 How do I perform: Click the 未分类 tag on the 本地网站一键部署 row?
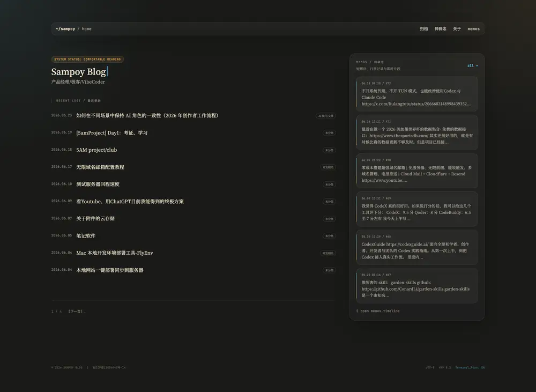coord(329,270)
